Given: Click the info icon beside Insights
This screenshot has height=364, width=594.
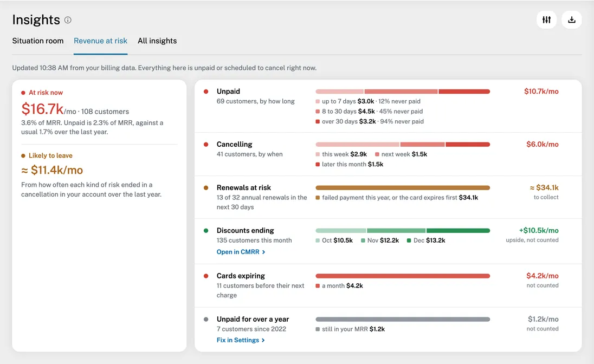Looking at the screenshot, I should click(68, 20).
